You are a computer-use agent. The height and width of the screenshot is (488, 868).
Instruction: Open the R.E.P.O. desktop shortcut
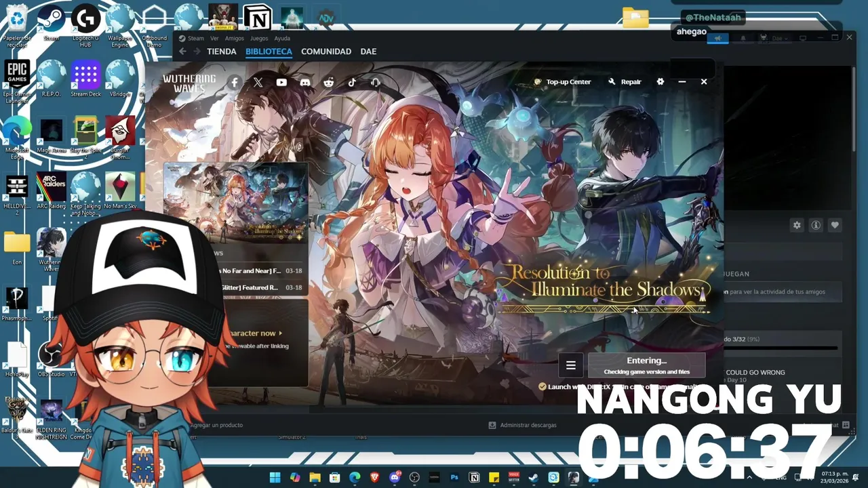click(52, 78)
